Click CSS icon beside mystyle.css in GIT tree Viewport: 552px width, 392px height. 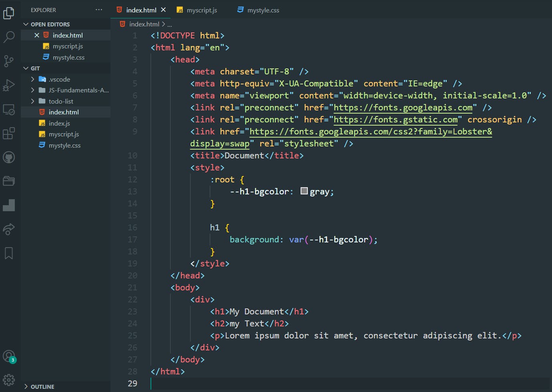tap(42, 145)
